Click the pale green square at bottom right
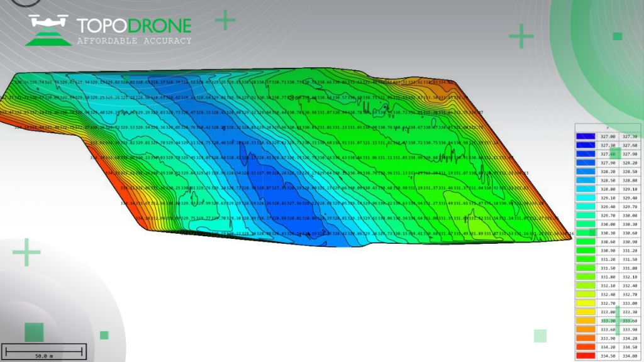Screen dimensions: 644x362 (540, 336)
